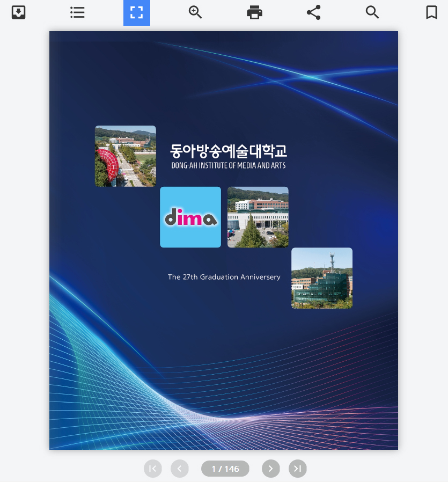Click the 1 / 146 page indicator
This screenshot has width=448, height=482.
[225, 469]
